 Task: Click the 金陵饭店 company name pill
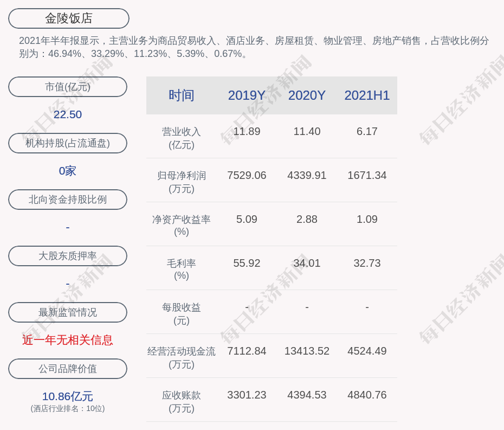coord(69,18)
